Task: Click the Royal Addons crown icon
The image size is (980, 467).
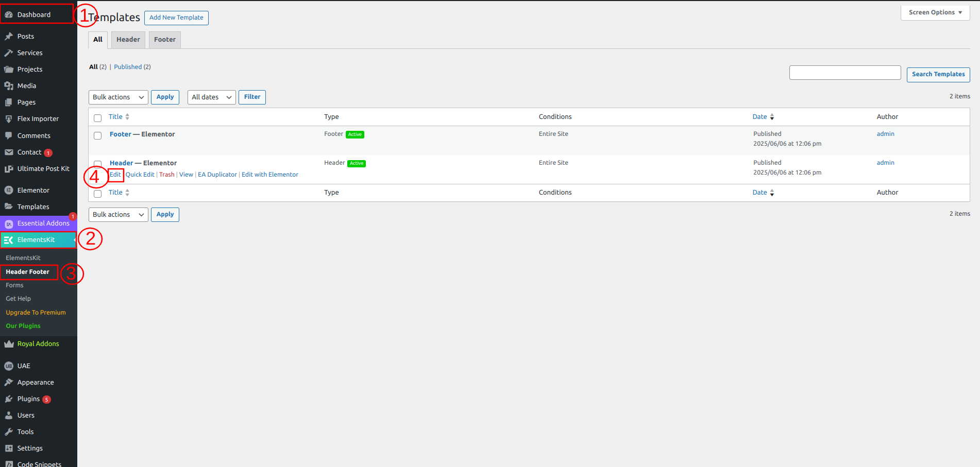Action: point(9,344)
